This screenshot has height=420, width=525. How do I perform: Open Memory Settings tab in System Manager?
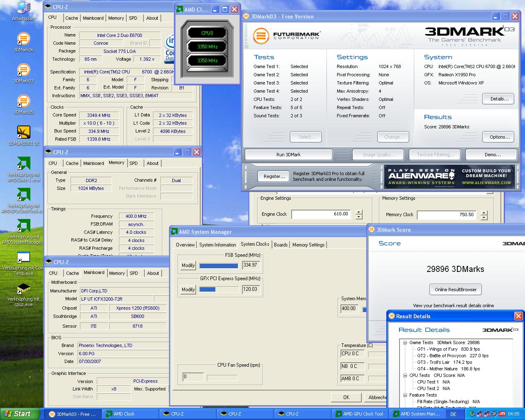pos(308,245)
